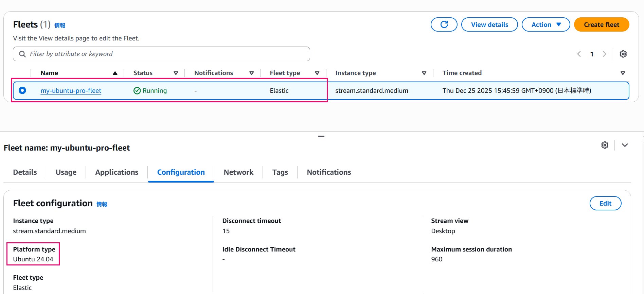The image size is (644, 294).
Task: Refresh the fleets list
Action: pyautogui.click(x=444, y=24)
